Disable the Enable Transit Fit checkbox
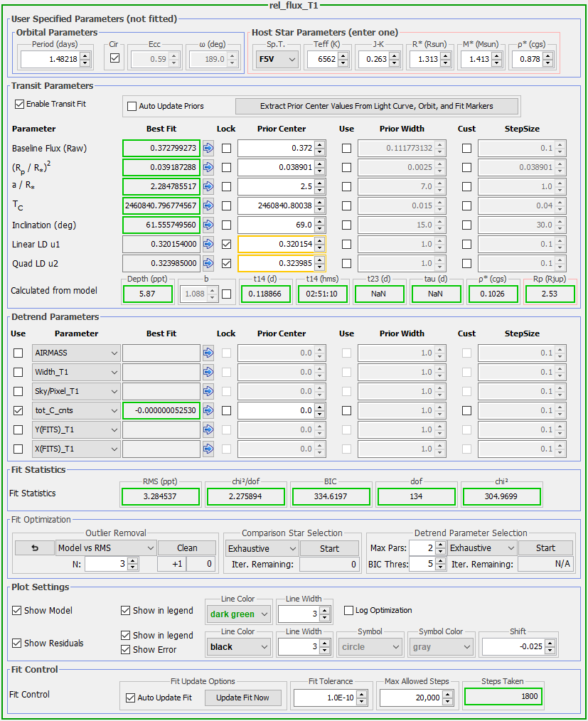 click(x=19, y=104)
